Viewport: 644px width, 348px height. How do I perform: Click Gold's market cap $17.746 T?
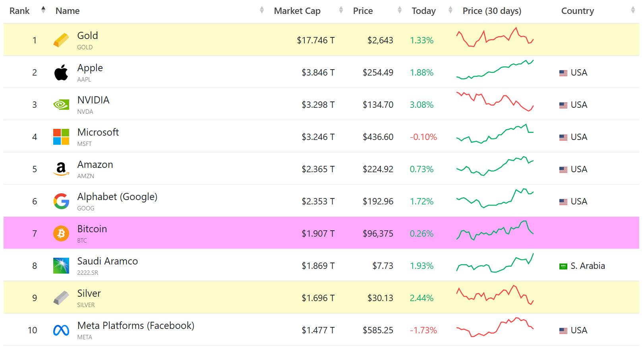tap(316, 40)
